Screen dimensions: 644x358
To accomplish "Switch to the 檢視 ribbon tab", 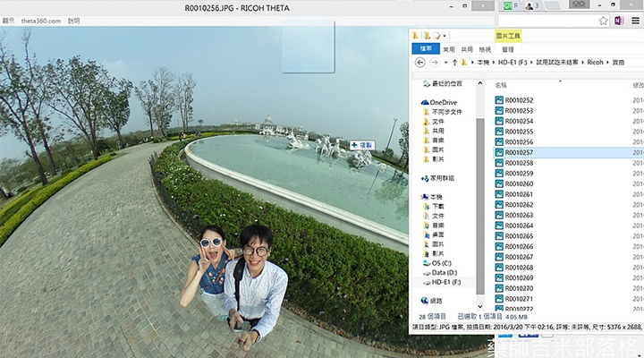I will pos(485,49).
